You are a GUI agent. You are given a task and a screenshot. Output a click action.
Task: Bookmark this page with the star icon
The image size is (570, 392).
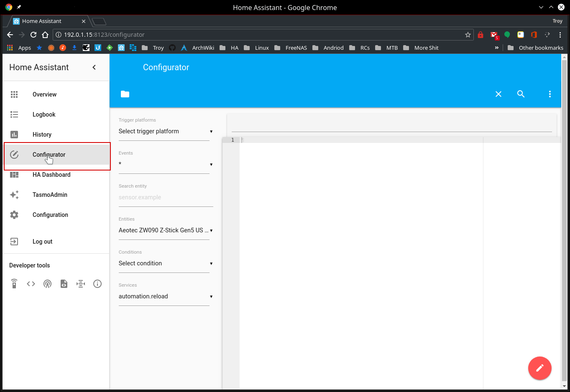click(x=468, y=35)
